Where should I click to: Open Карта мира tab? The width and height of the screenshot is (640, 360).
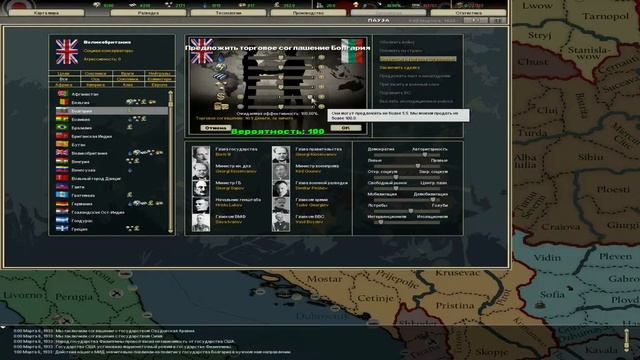[46, 13]
